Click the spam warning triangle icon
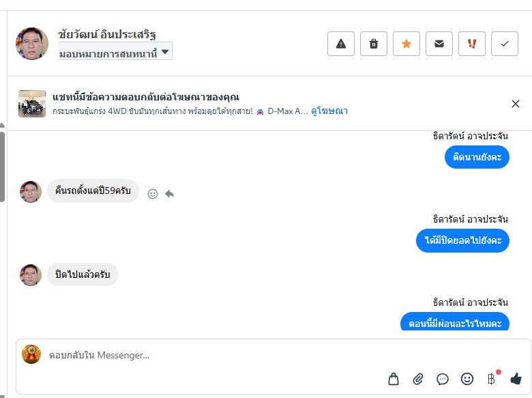Screen dimensions: 532x398 (341, 44)
